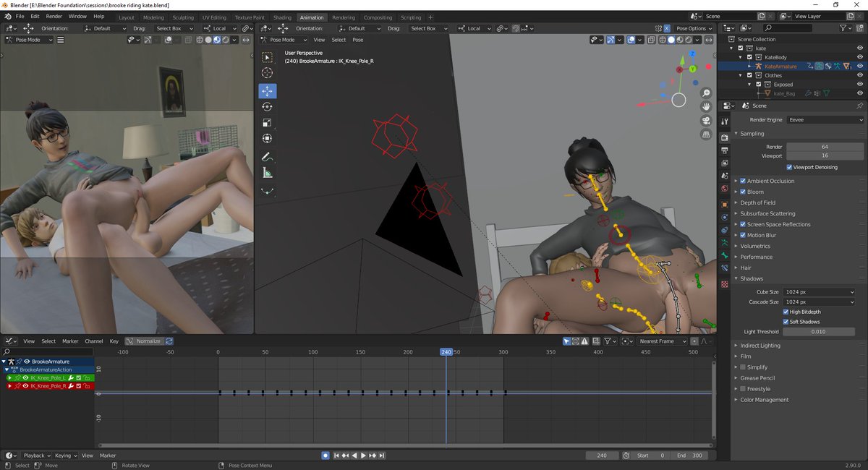Screen dimensions: 868x470
Task: Open the Render menu in top bar
Action: (x=54, y=16)
